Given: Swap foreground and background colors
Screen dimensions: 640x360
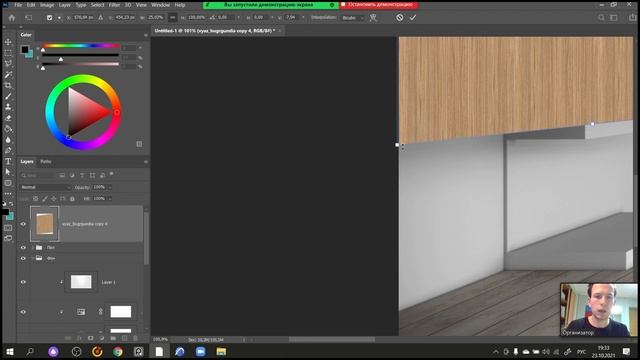Looking at the screenshot, I should click(11, 204).
